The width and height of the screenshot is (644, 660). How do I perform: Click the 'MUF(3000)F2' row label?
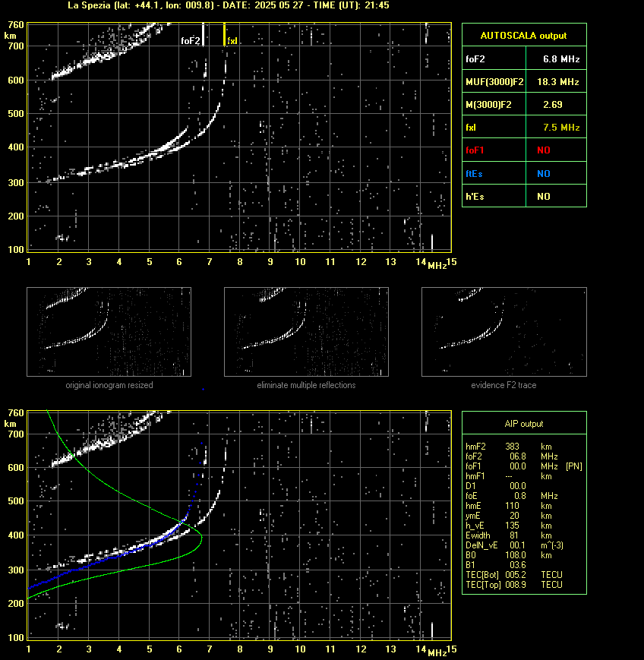(494, 82)
